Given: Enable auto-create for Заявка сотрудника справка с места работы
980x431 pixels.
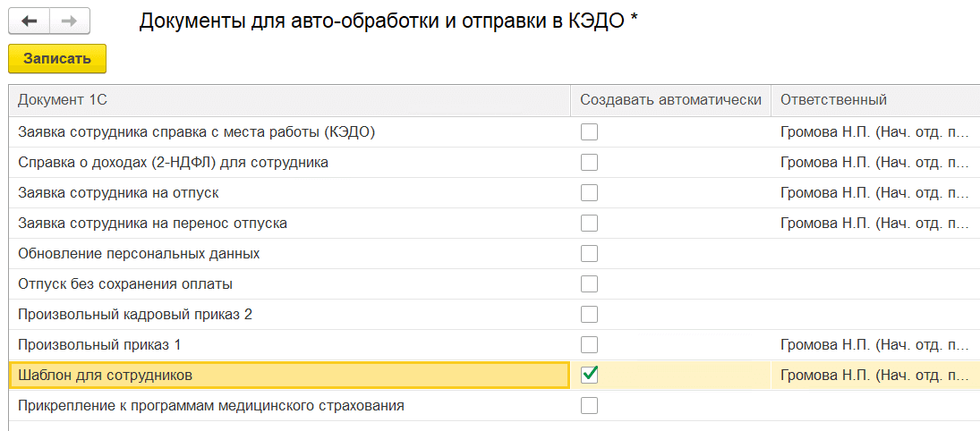Looking at the screenshot, I should coord(590,131).
